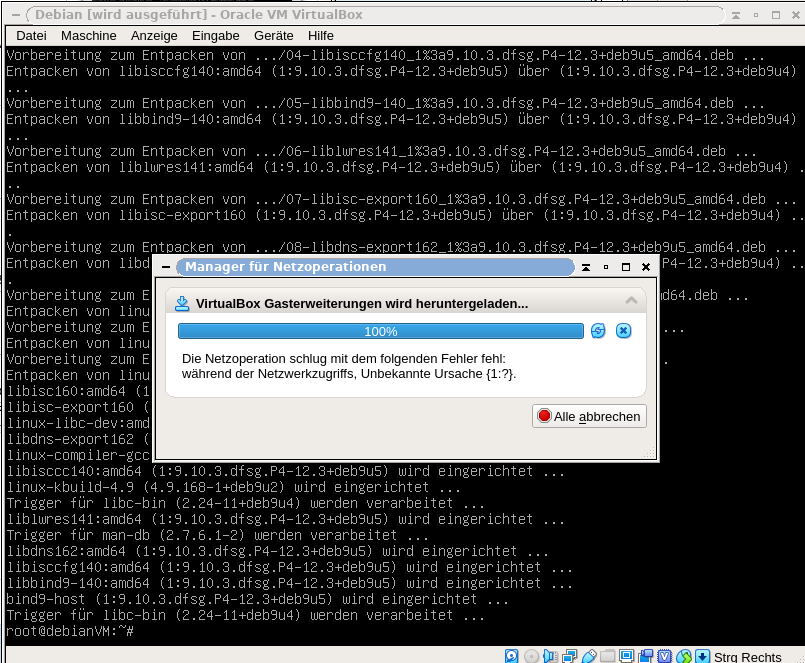Click the dialog resize grip corner
This screenshot has height=663, width=805.
click(650, 452)
